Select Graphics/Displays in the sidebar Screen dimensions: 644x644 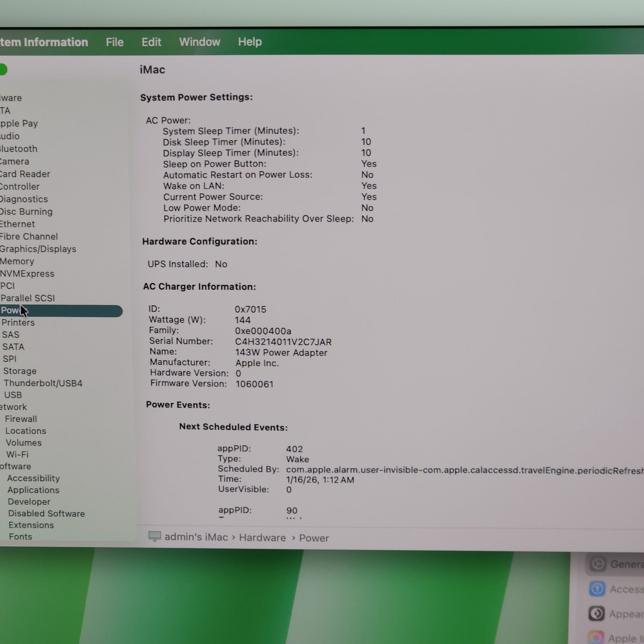38,249
